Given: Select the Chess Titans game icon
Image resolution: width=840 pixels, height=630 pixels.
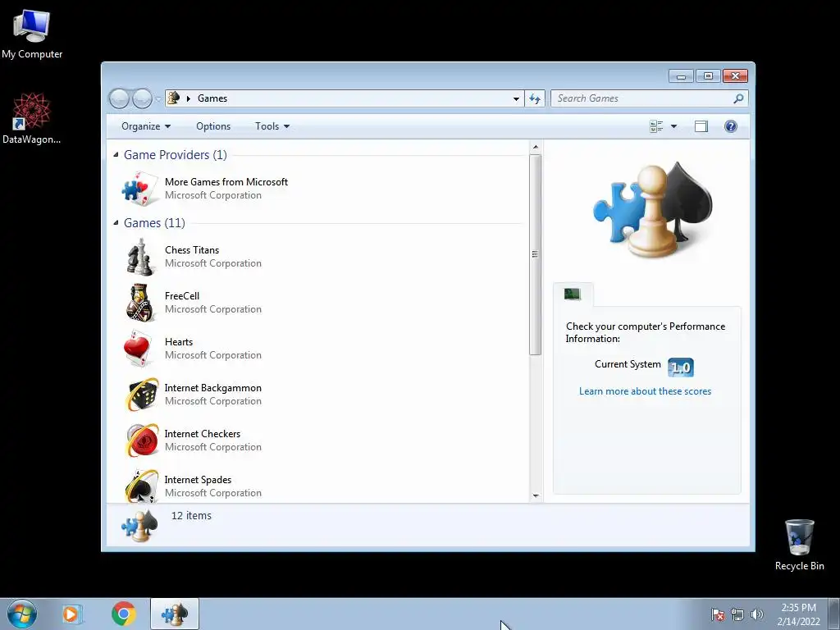Looking at the screenshot, I should pos(140,257).
